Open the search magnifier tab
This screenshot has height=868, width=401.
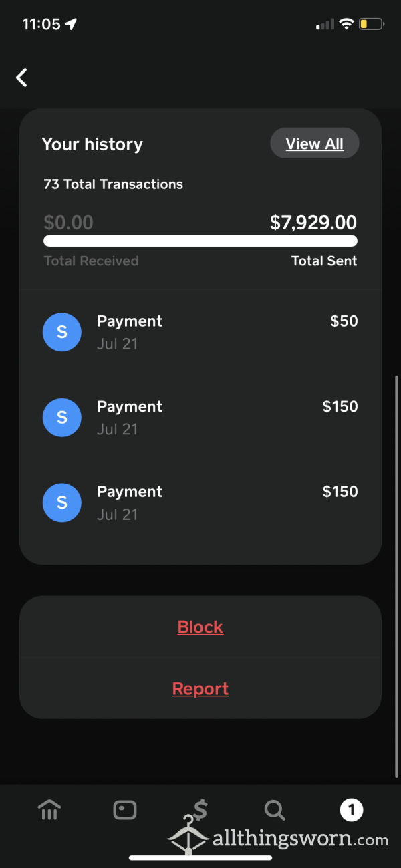click(x=275, y=811)
